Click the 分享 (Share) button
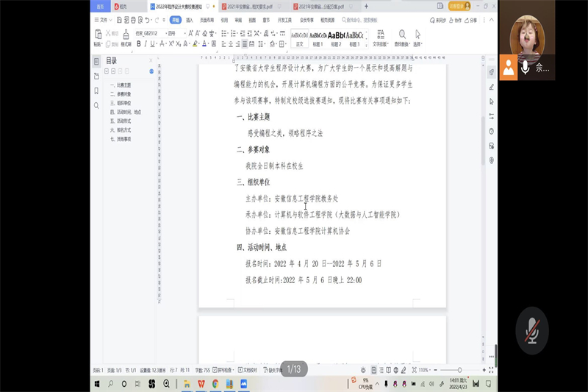The image size is (588, 392). tap(471, 20)
